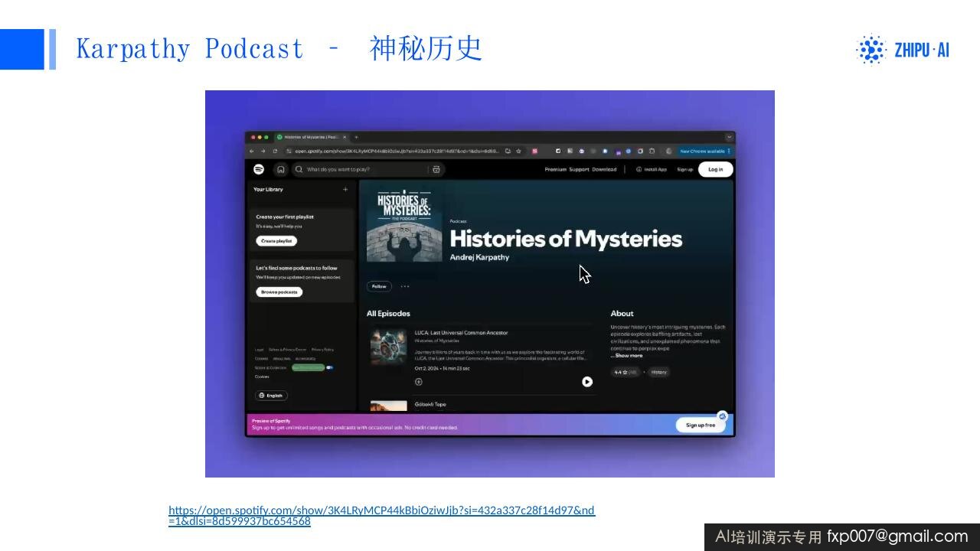Open LUCA: Last Universal Common Ancestor title
The width and height of the screenshot is (980, 551).
461,333
